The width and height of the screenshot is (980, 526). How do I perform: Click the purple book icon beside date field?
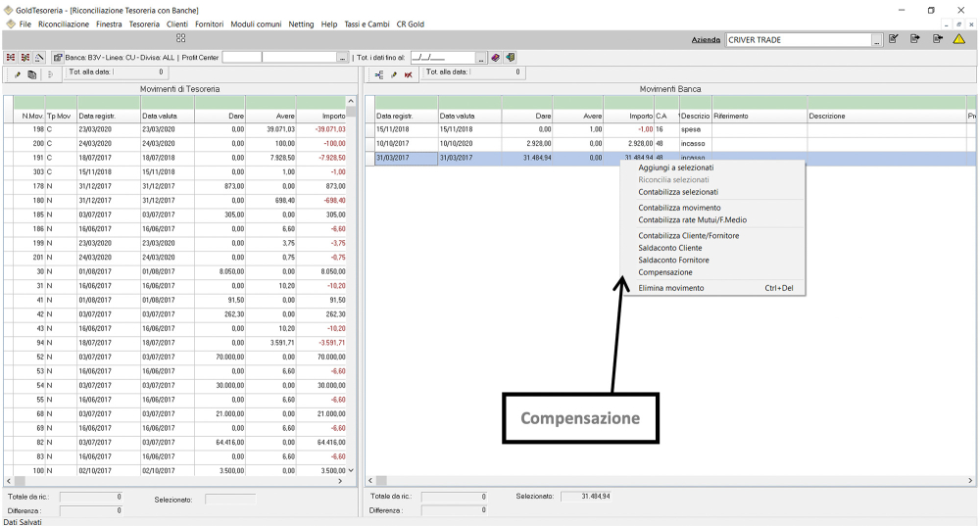[x=496, y=58]
